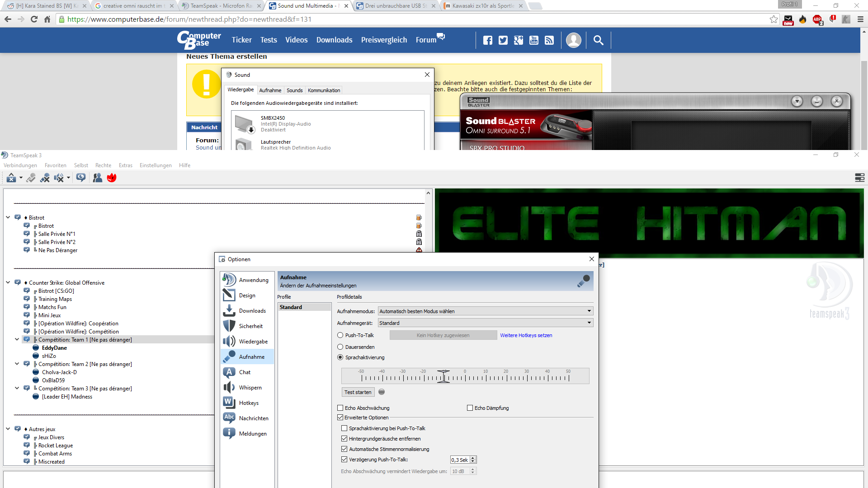Image resolution: width=868 pixels, height=488 pixels.
Task: Select the Push-To-Talk radio button
Action: click(340, 335)
